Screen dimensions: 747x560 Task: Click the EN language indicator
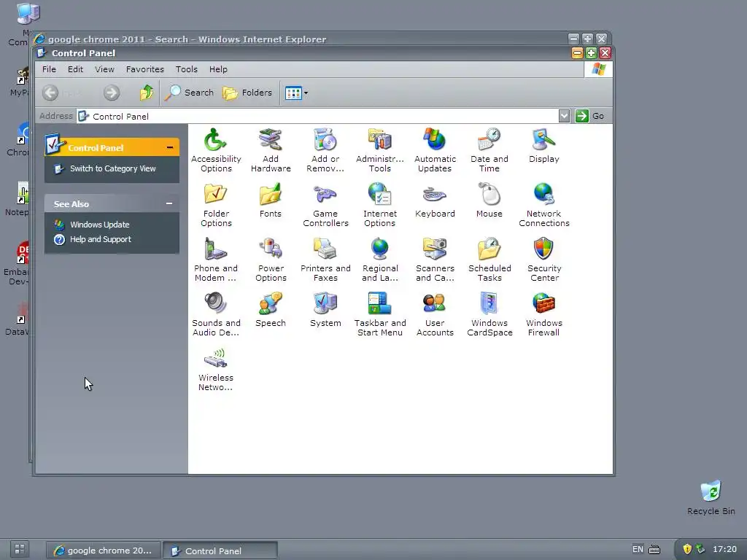pyautogui.click(x=638, y=549)
